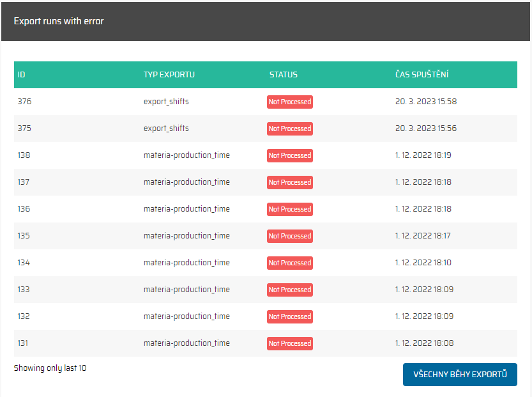Open export run ID 375
Viewport: 532px width, 397px height.
pyautogui.click(x=24, y=128)
